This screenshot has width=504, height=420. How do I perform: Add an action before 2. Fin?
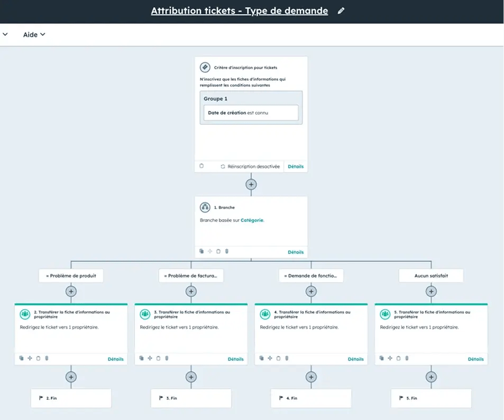point(71,377)
